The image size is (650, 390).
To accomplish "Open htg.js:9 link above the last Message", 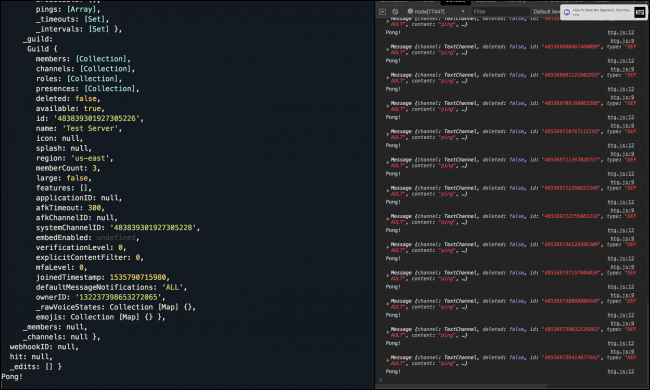I will 622,351.
